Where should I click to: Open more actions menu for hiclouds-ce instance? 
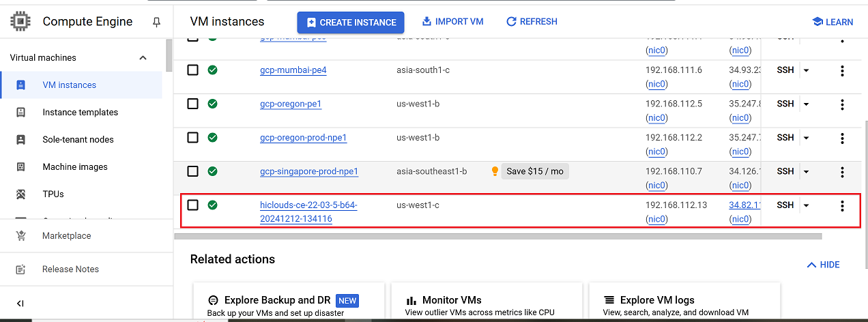click(842, 206)
